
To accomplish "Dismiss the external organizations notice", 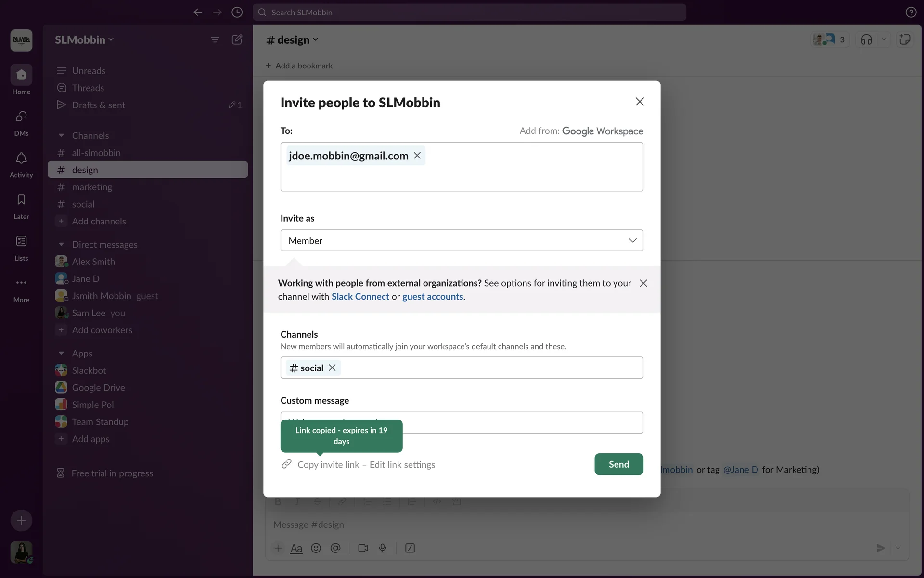I will pyautogui.click(x=643, y=283).
